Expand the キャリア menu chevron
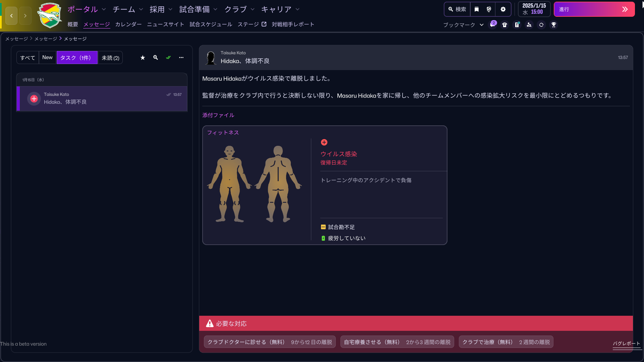Image resolution: width=644 pixels, height=362 pixels. tap(298, 9)
